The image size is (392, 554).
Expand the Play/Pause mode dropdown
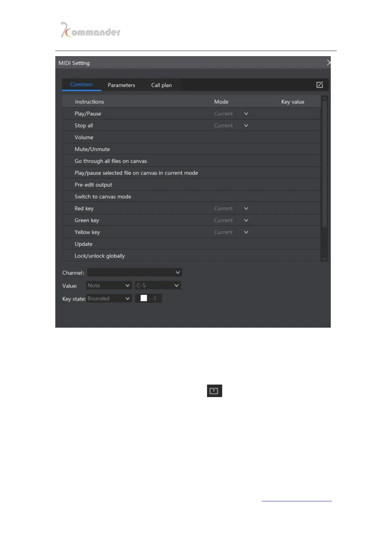[x=246, y=114]
